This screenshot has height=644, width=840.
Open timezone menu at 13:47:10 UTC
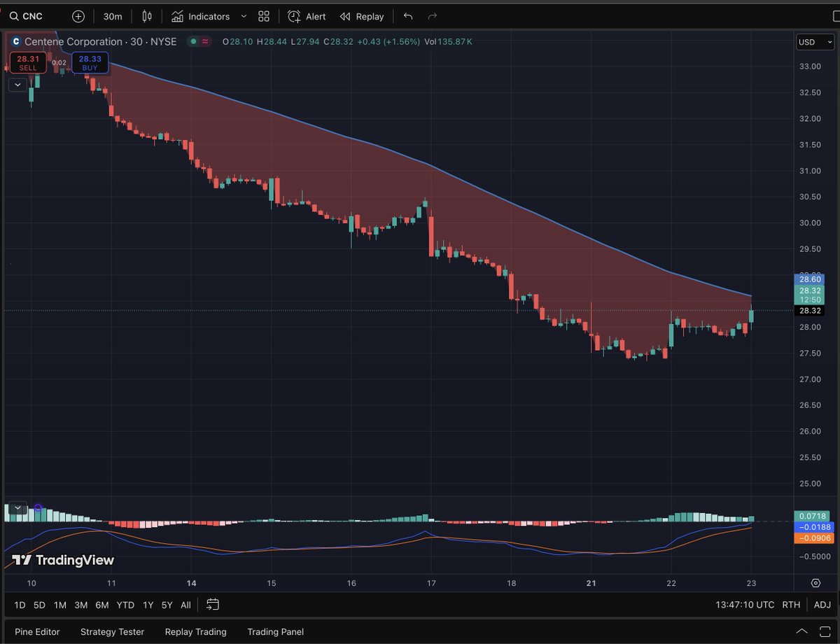coord(745,605)
